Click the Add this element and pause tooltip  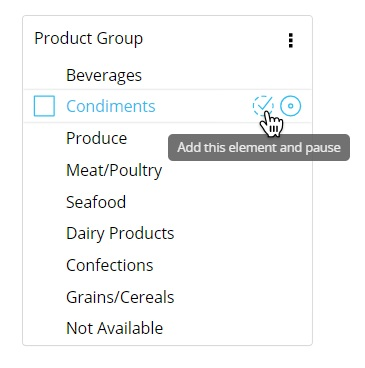click(x=259, y=147)
